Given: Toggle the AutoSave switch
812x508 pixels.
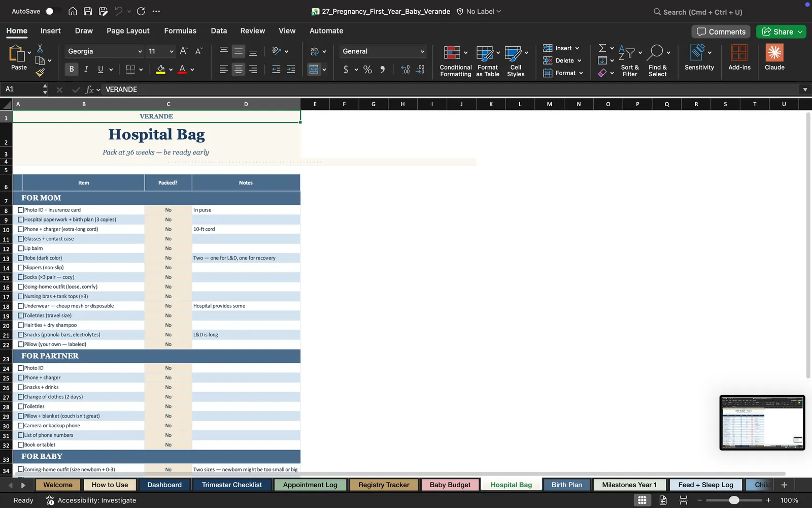Looking at the screenshot, I should point(52,11).
